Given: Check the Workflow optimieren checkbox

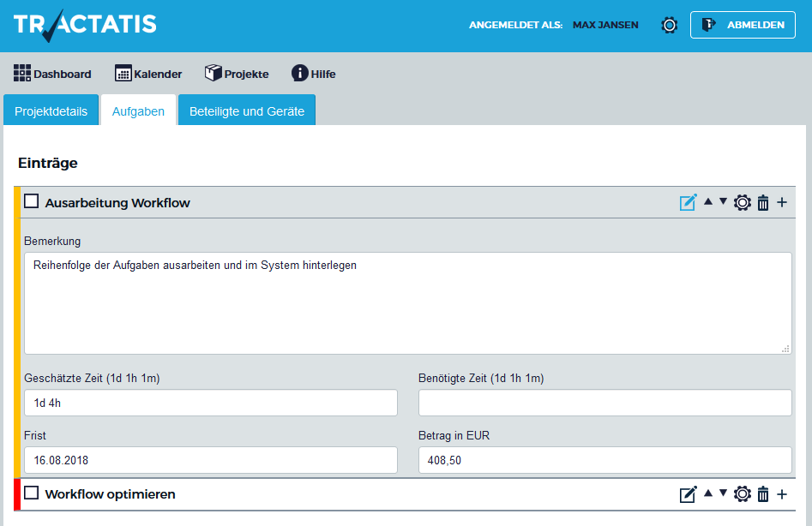Looking at the screenshot, I should (x=32, y=493).
